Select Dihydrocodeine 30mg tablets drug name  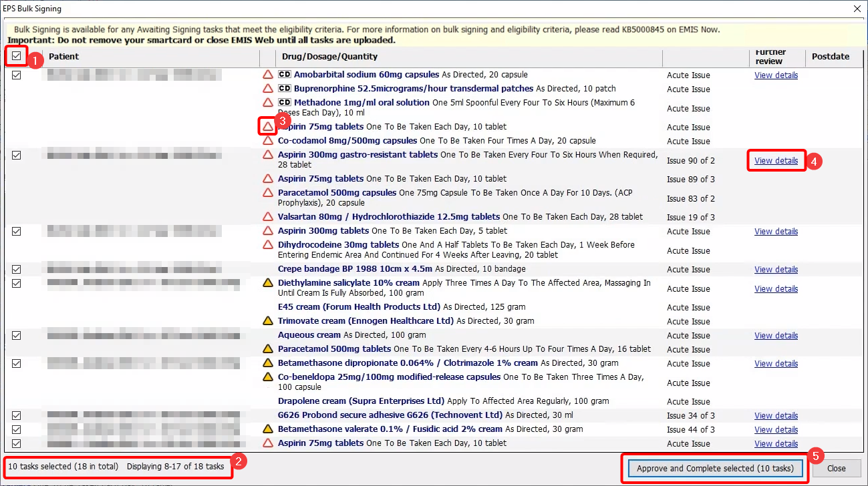[339, 245]
